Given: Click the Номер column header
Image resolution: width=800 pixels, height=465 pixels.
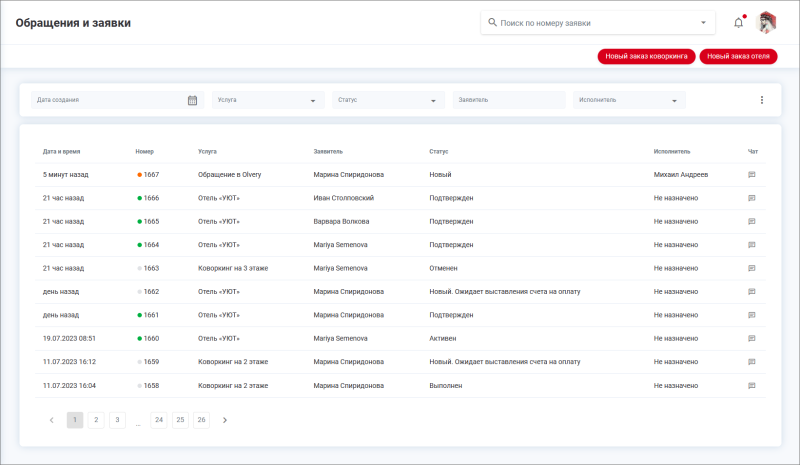Looking at the screenshot, I should click(144, 152).
